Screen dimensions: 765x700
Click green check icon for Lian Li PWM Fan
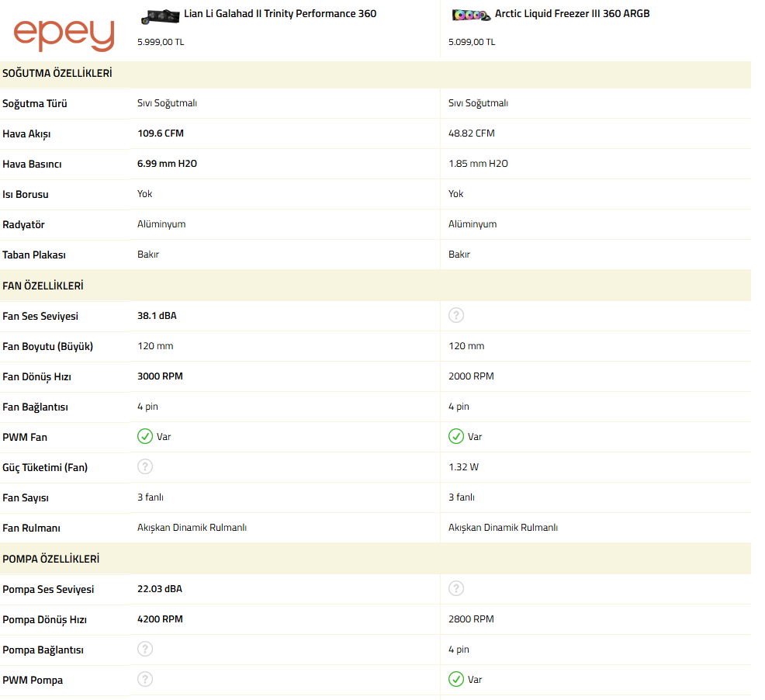click(x=145, y=436)
